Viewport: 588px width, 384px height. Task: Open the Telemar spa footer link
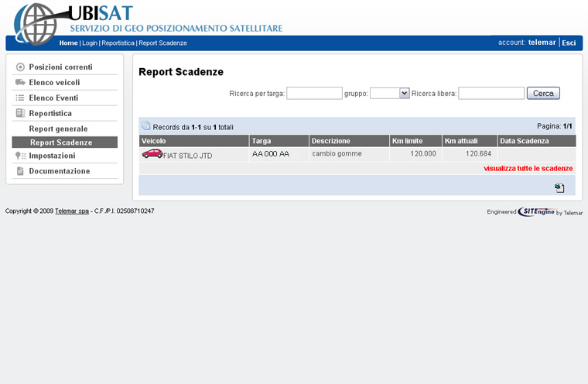click(x=72, y=211)
